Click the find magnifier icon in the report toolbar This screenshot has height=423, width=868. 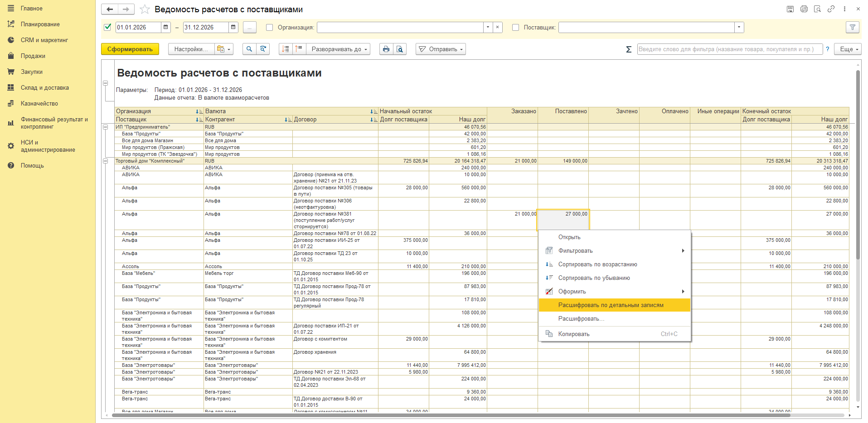[249, 49]
